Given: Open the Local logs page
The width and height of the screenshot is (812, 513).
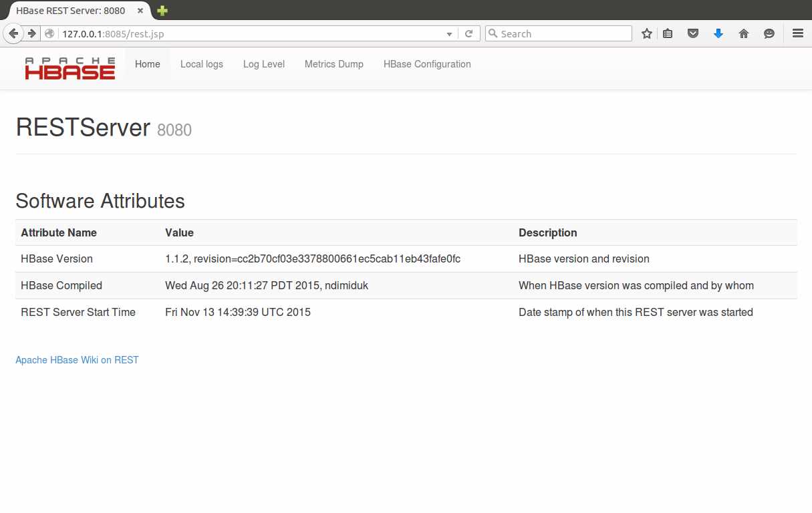Looking at the screenshot, I should (202, 64).
